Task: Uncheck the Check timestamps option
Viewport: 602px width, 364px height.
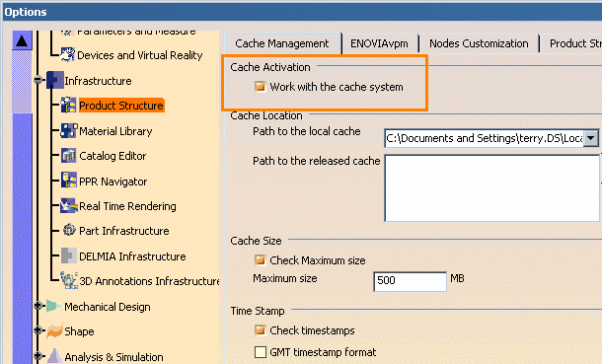Action: coord(261,330)
